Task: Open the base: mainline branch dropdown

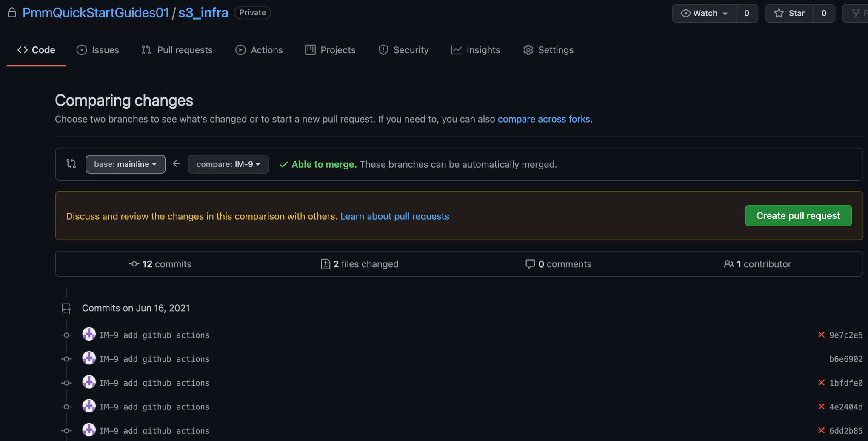Action: click(x=125, y=164)
